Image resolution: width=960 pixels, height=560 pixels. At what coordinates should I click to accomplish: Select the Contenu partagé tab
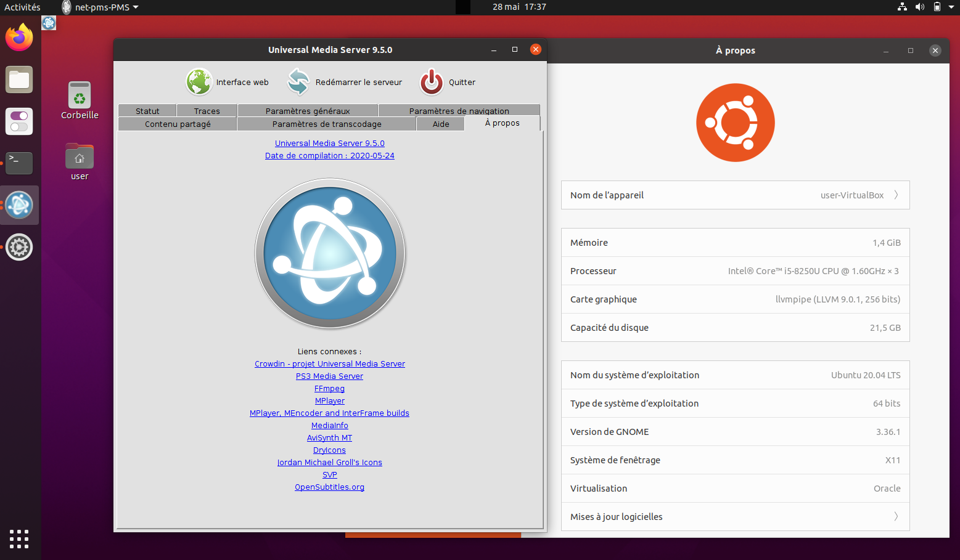(x=178, y=124)
